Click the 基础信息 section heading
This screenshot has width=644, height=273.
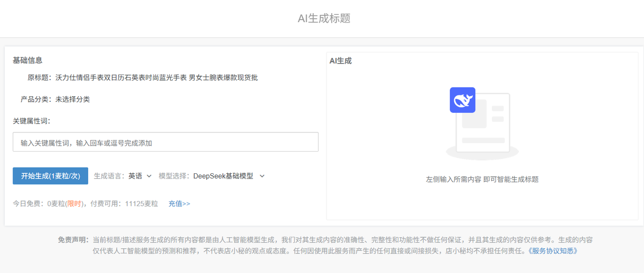coord(28,60)
